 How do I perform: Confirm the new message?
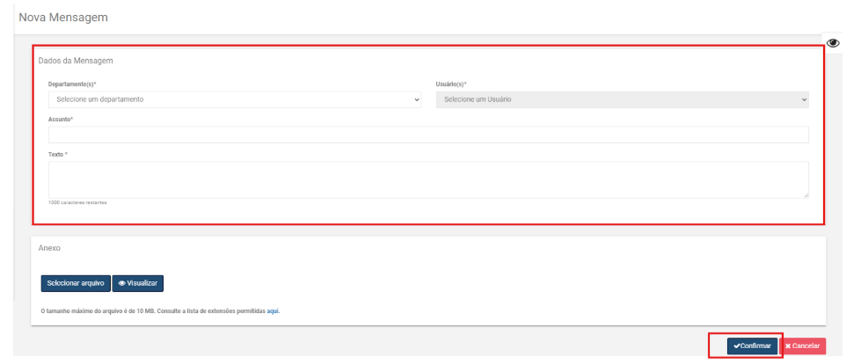(x=752, y=346)
